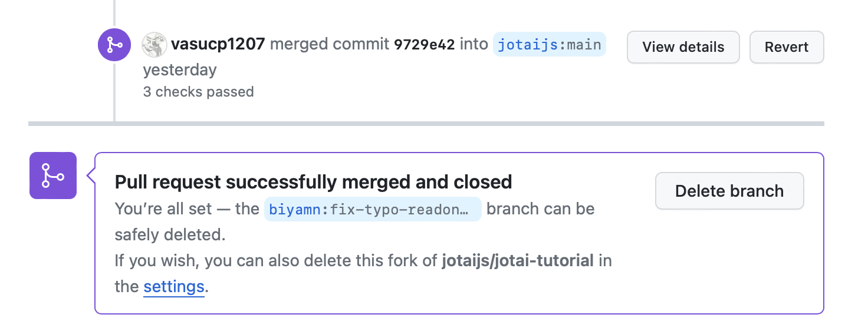Click the View details button
This screenshot has width=868, height=331.
tap(683, 47)
